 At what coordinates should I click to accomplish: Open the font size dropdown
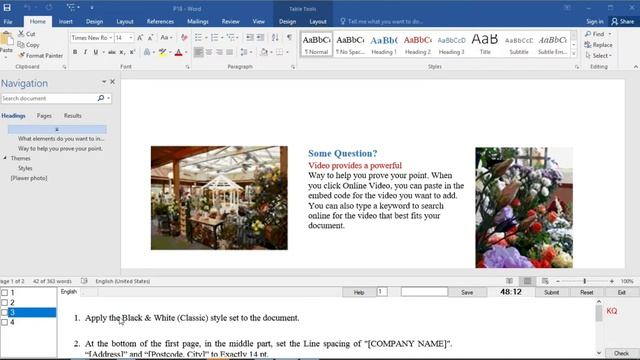(131, 38)
